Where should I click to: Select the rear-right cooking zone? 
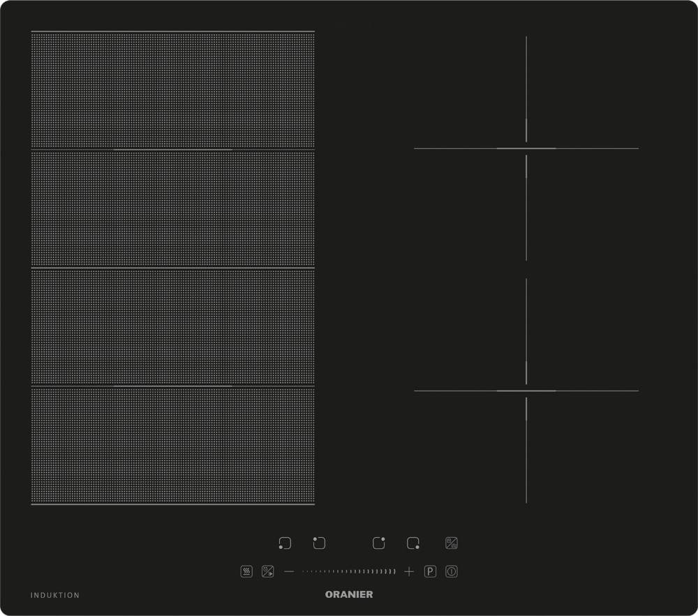point(379,543)
